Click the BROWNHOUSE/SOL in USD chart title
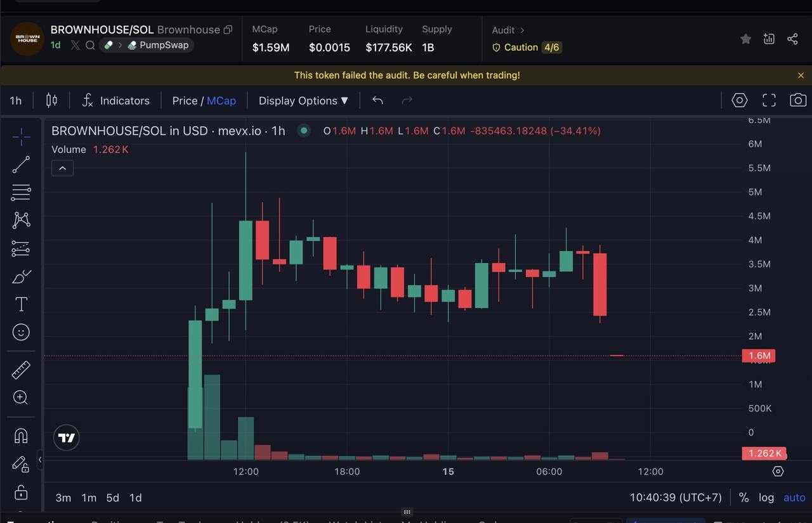 click(x=168, y=131)
